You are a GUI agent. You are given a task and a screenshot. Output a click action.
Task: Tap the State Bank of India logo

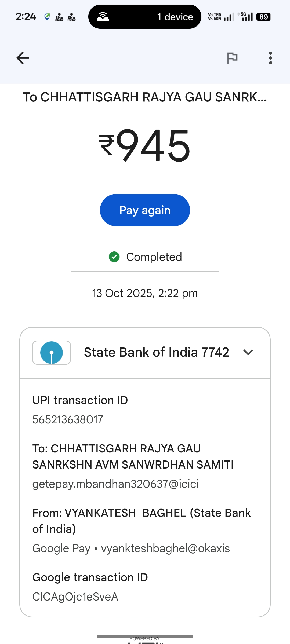(52, 353)
